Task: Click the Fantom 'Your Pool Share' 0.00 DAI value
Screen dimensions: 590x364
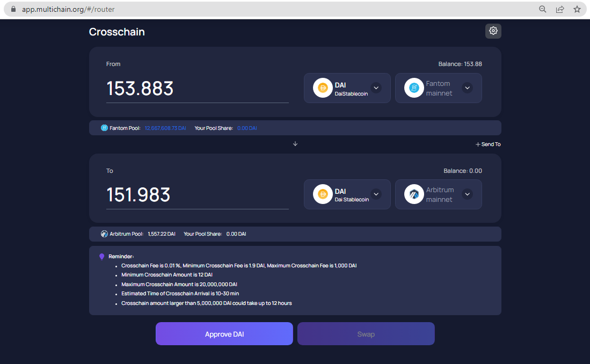Action: 247,128
